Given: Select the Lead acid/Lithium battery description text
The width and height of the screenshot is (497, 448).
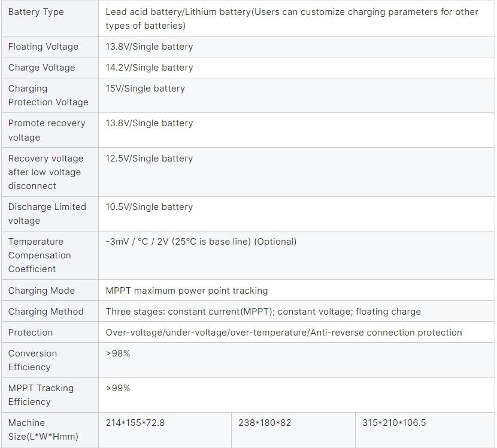Looking at the screenshot, I should point(292,19).
